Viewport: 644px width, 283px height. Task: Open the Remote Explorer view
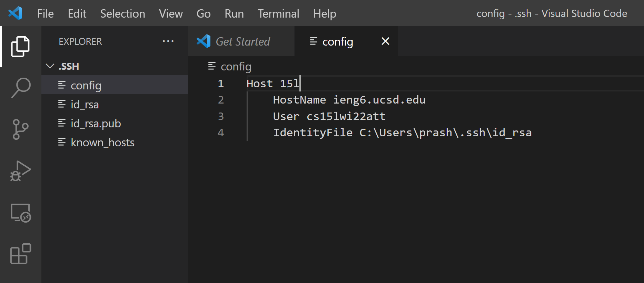[x=21, y=213]
